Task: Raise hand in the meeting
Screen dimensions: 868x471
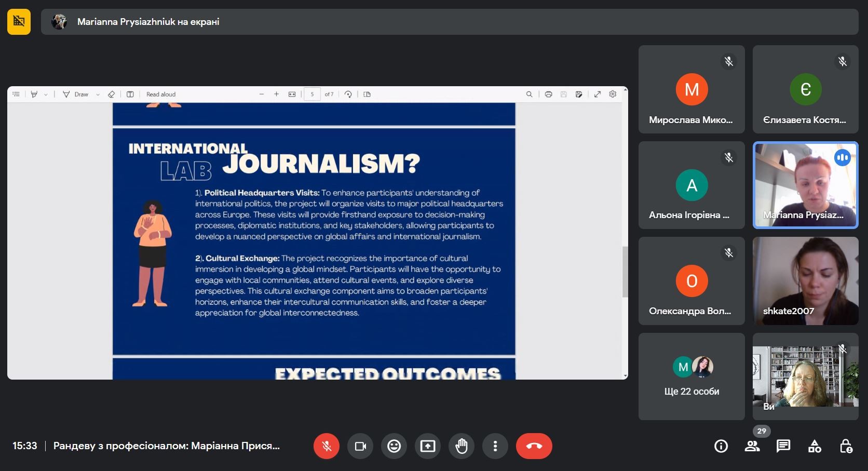Action: (462, 446)
